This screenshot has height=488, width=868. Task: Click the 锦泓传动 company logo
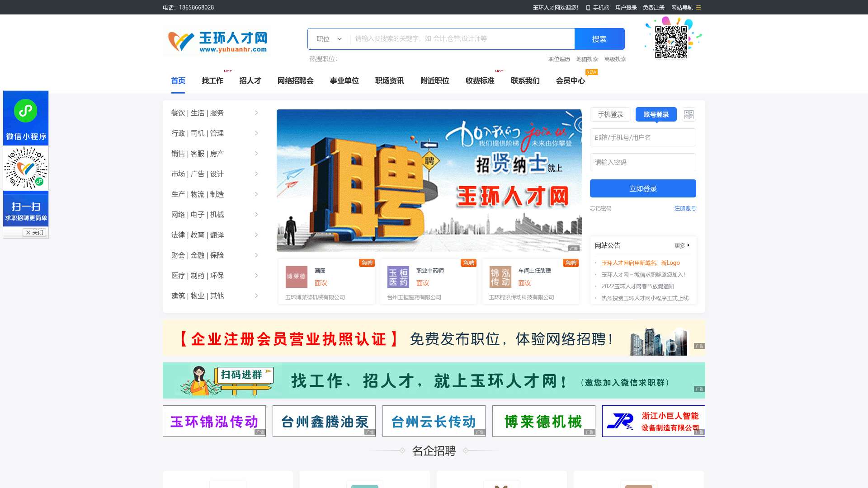[x=500, y=277]
